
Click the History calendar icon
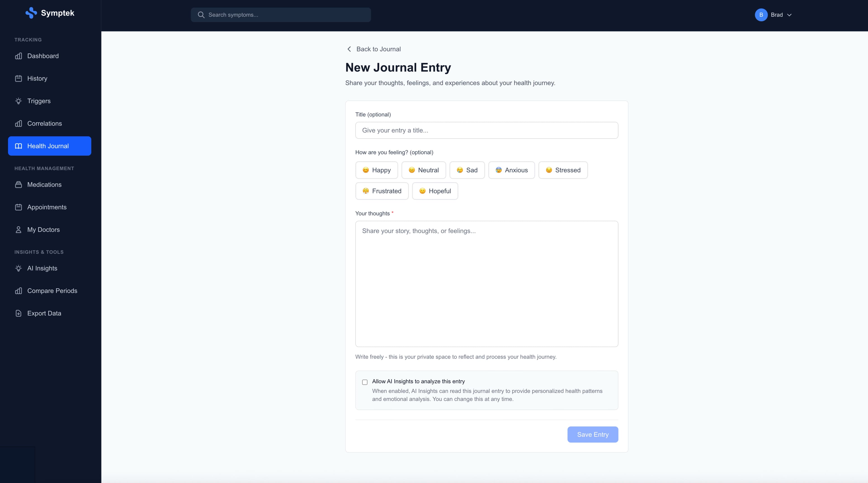[19, 78]
